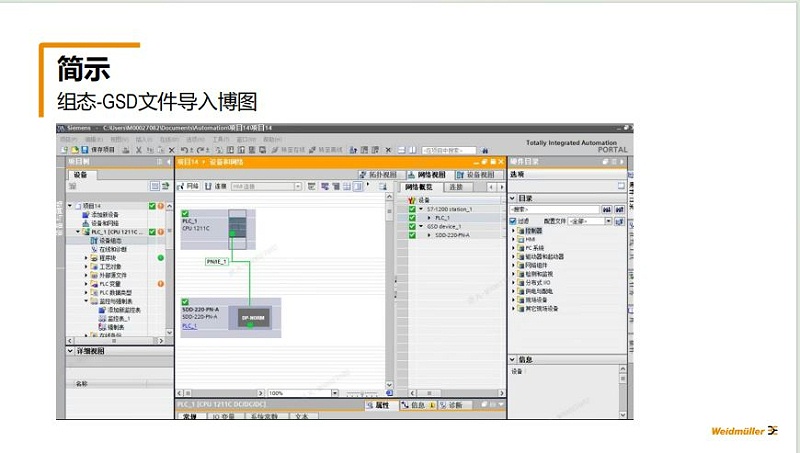Image resolution: width=800 pixels, height=453 pixels.
Task: Expand the Program blocks tree node
Action: [x=86, y=258]
